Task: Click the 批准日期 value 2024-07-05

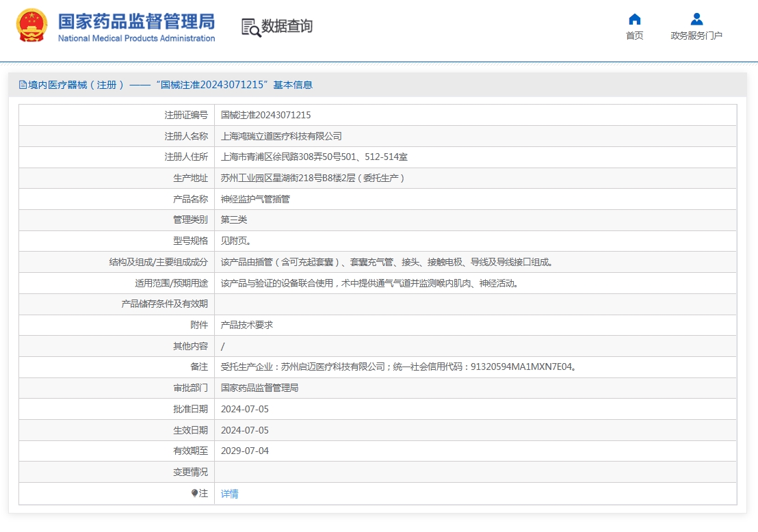Action: pos(245,410)
